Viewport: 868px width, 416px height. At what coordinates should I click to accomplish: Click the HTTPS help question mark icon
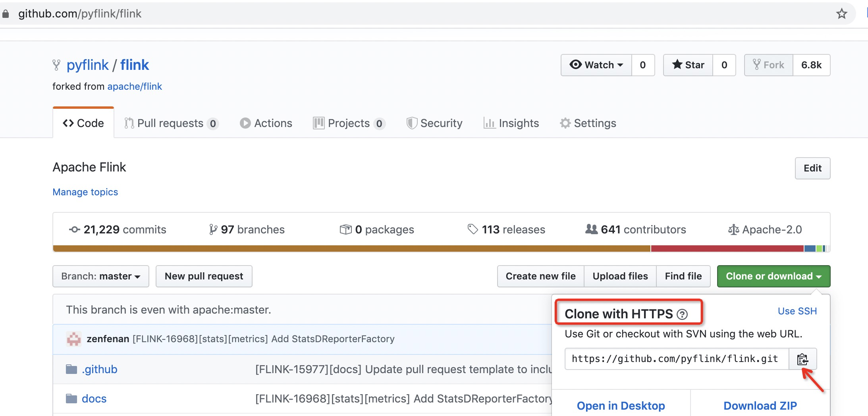682,314
